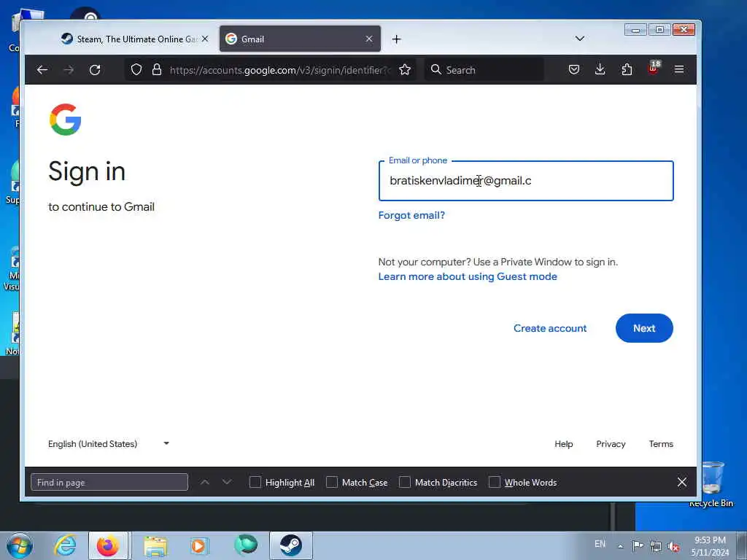Open Learn more about using Guest mode
Image resolution: width=747 pixels, height=560 pixels.
[468, 276]
